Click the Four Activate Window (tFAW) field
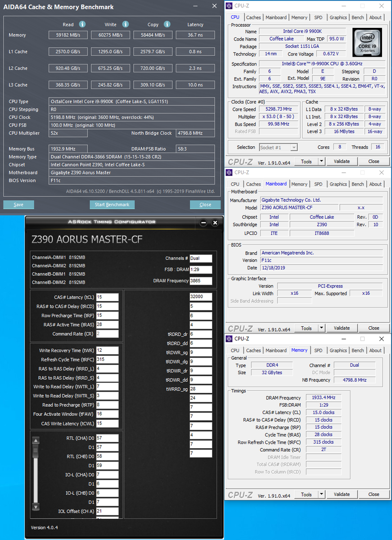This screenshot has width=392, height=540. (107, 414)
